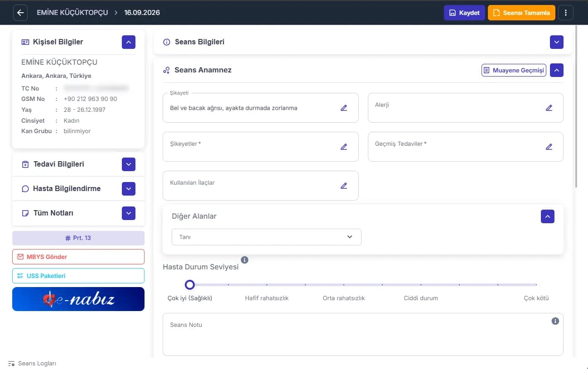Open the e-nabız banner
The image size is (588, 369).
coord(78,299)
